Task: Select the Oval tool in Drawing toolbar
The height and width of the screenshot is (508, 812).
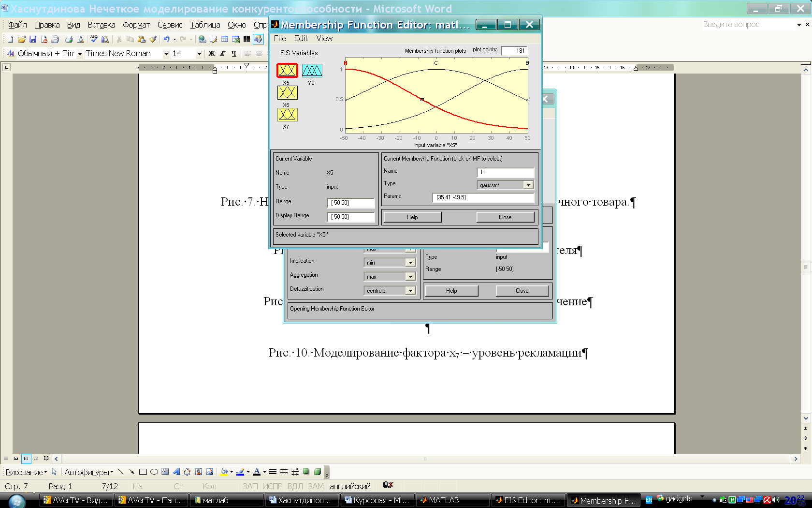Action: (154, 472)
